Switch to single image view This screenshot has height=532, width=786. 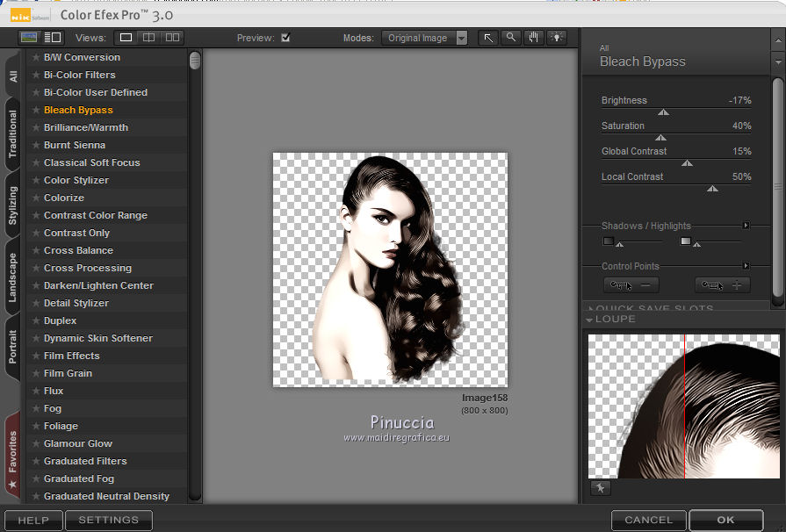tap(126, 38)
